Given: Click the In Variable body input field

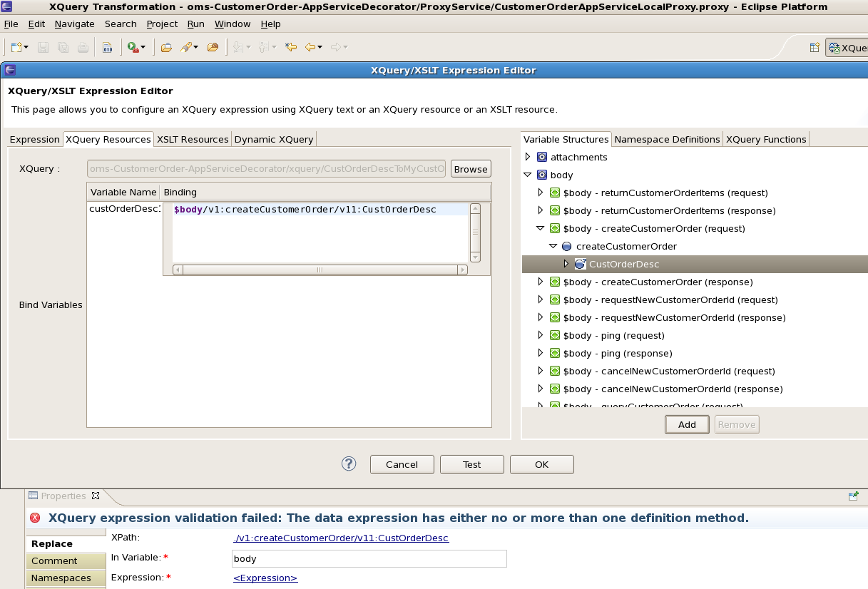Looking at the screenshot, I should click(x=369, y=558).
